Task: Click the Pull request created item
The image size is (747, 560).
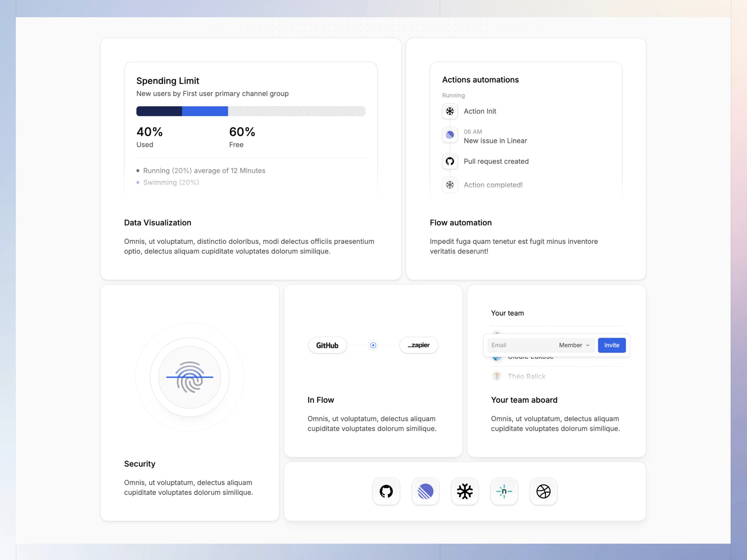Action: pos(496,161)
